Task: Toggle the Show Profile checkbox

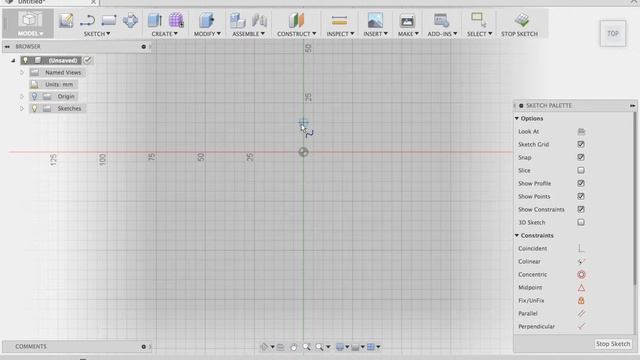Action: (581, 183)
